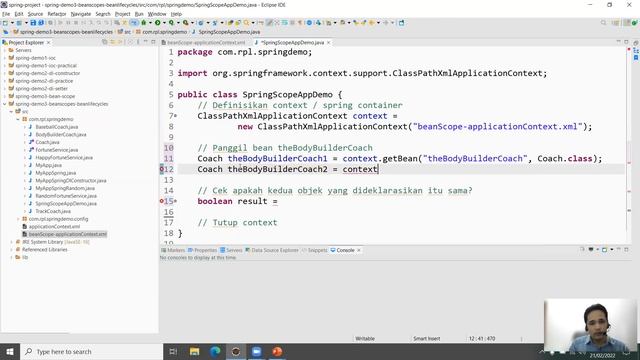The width and height of the screenshot is (640, 360).
Task: Click the Task View taskbar icon
Action: 173,351
